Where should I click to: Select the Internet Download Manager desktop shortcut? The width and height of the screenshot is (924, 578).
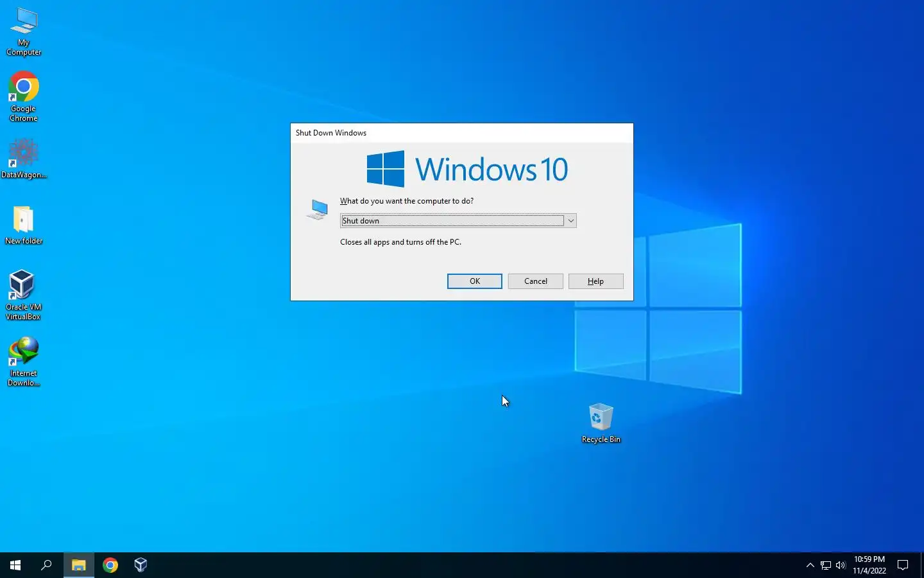[x=24, y=362]
